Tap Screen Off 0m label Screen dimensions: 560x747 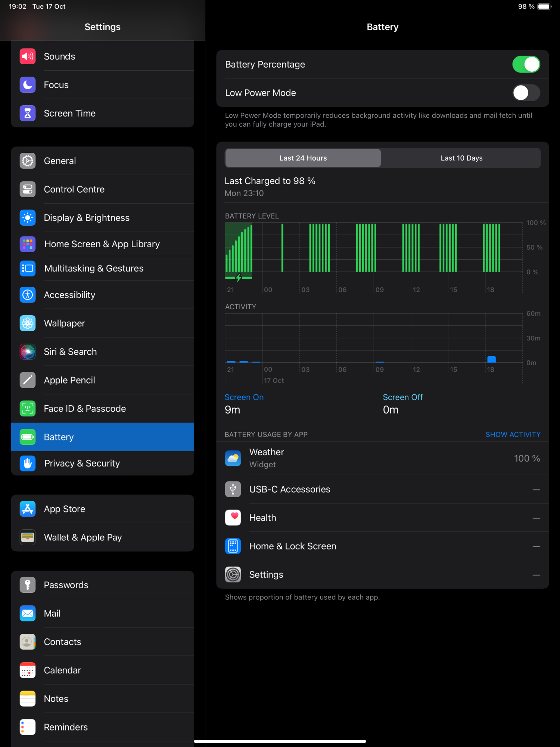(403, 404)
